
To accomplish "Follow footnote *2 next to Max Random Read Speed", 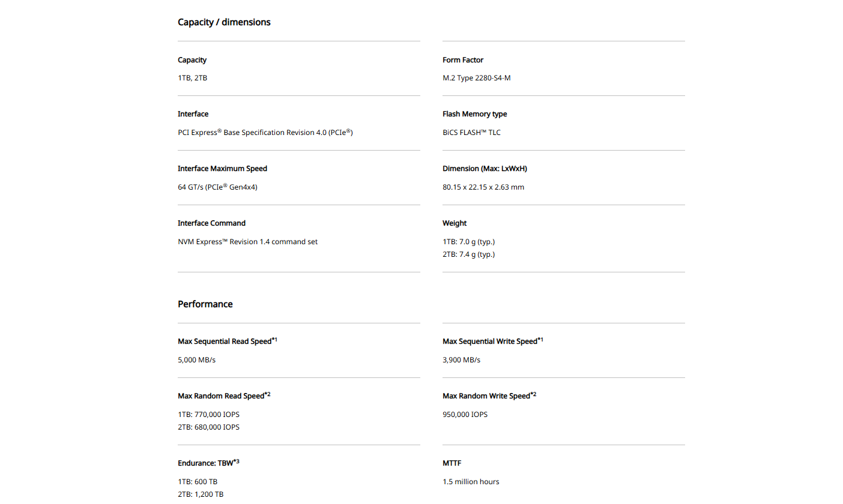I will (267, 395).
